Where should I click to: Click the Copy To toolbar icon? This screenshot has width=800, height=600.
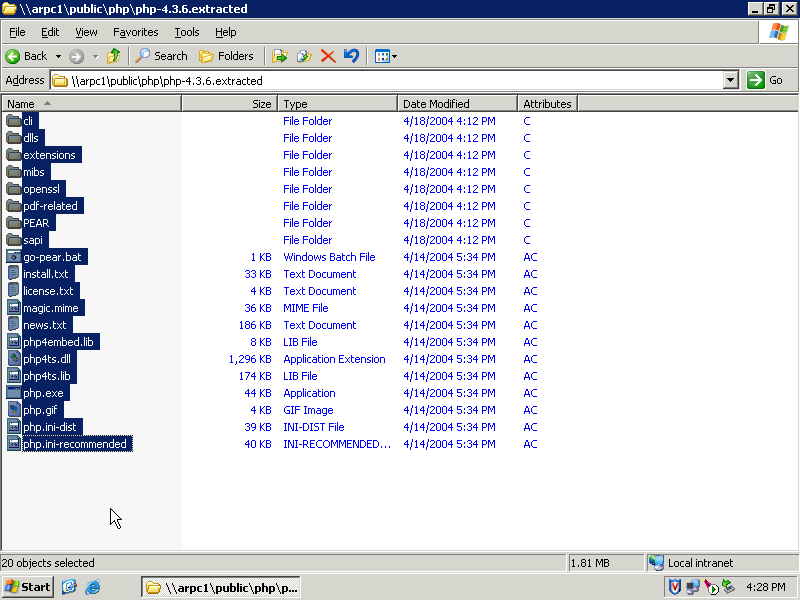[x=304, y=56]
